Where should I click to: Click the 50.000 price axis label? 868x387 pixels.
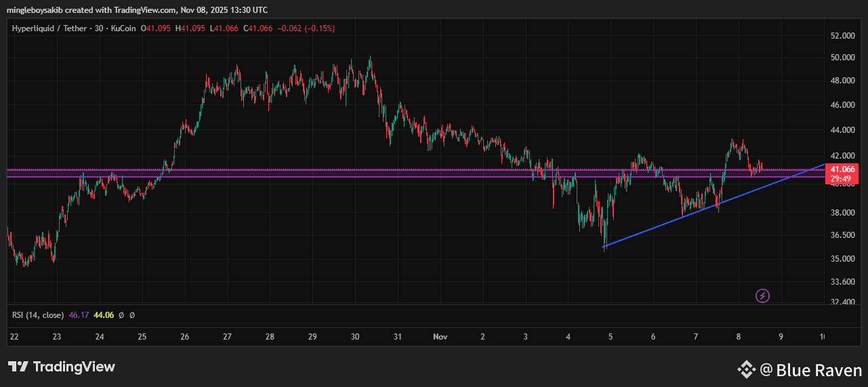point(843,58)
